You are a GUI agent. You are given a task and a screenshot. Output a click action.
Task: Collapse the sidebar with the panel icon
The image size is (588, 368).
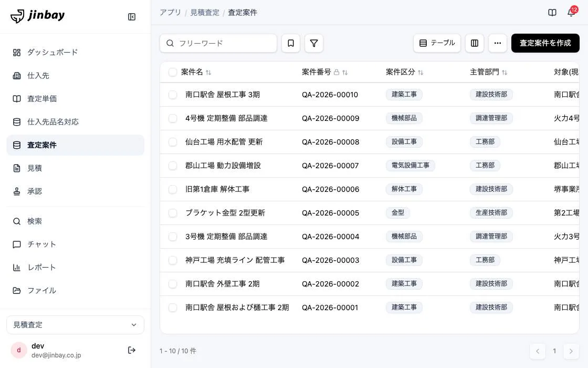tap(132, 17)
